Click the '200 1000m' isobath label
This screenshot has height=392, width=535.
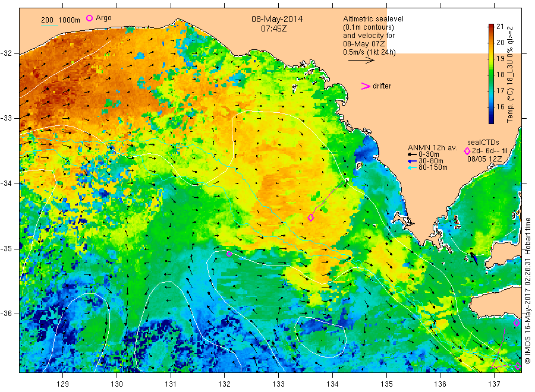point(61,20)
